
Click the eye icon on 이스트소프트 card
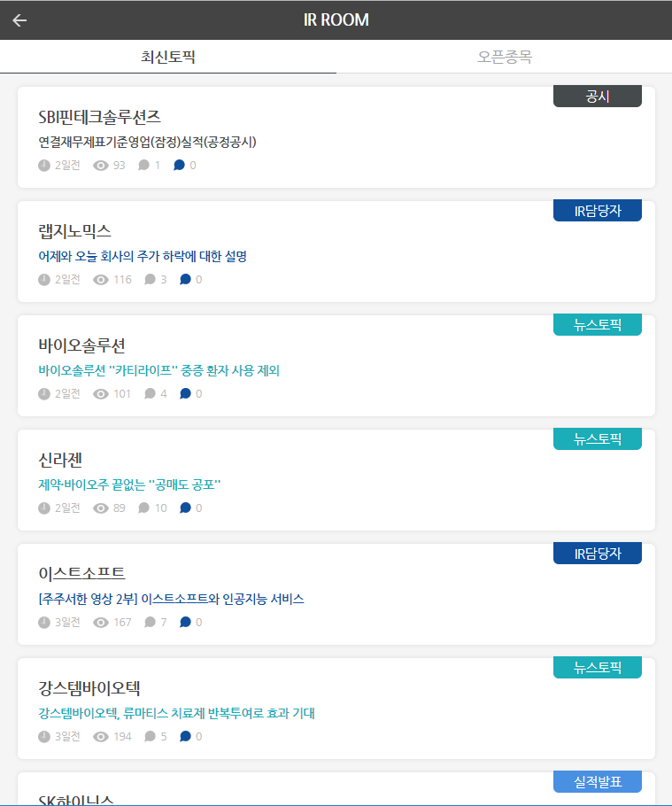coord(101,623)
